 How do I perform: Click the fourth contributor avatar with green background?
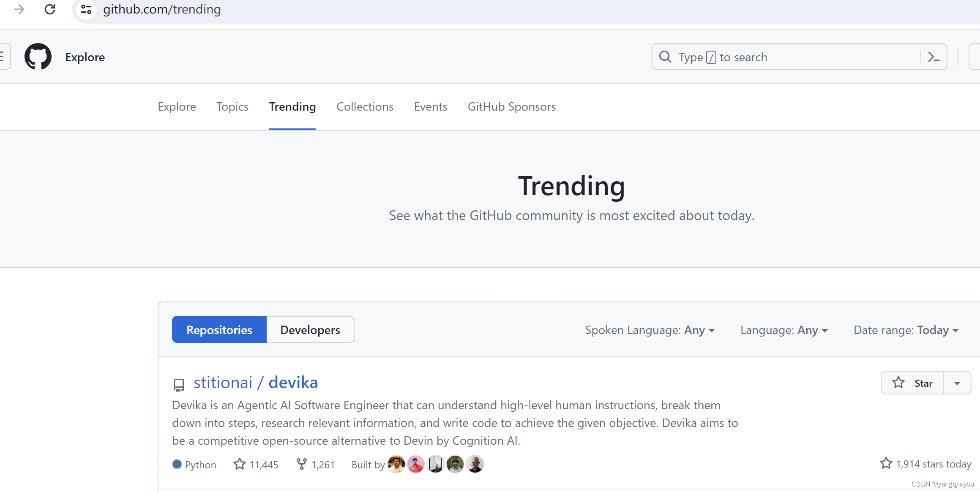coord(455,464)
